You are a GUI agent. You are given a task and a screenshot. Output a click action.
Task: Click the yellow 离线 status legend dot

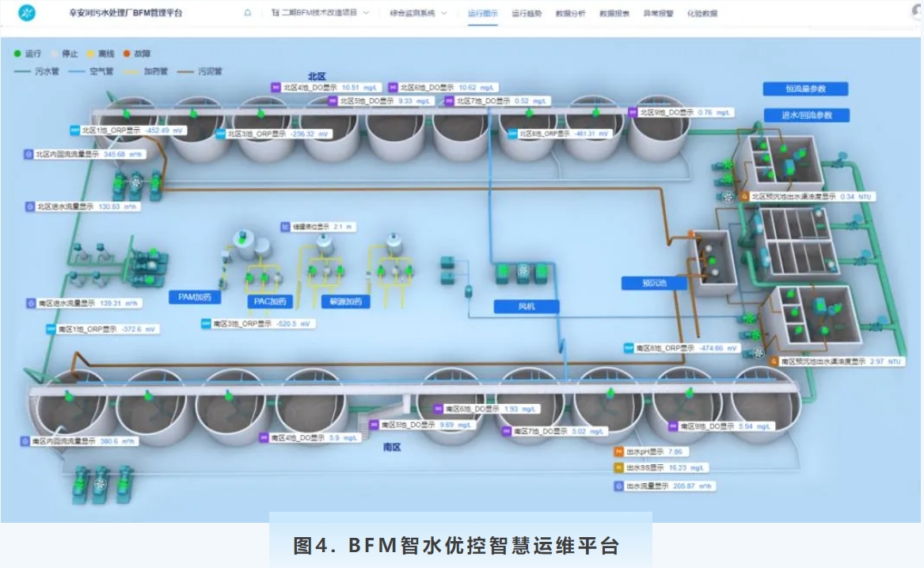pos(90,55)
